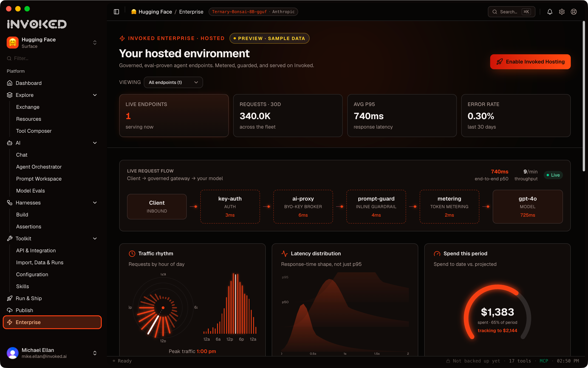Click the Invoked logo

[x=37, y=24]
